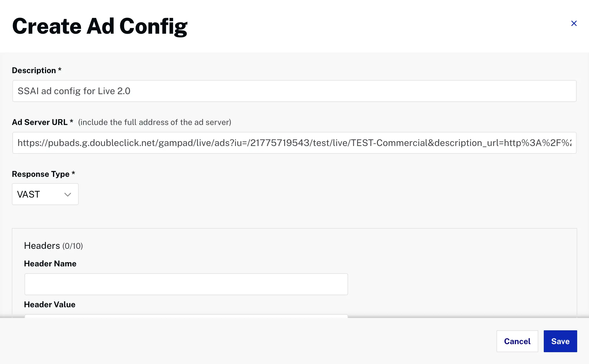Screen dimensions: 589x364
Task: Click the blue X icon at top right
Action: pyautogui.click(x=574, y=23)
